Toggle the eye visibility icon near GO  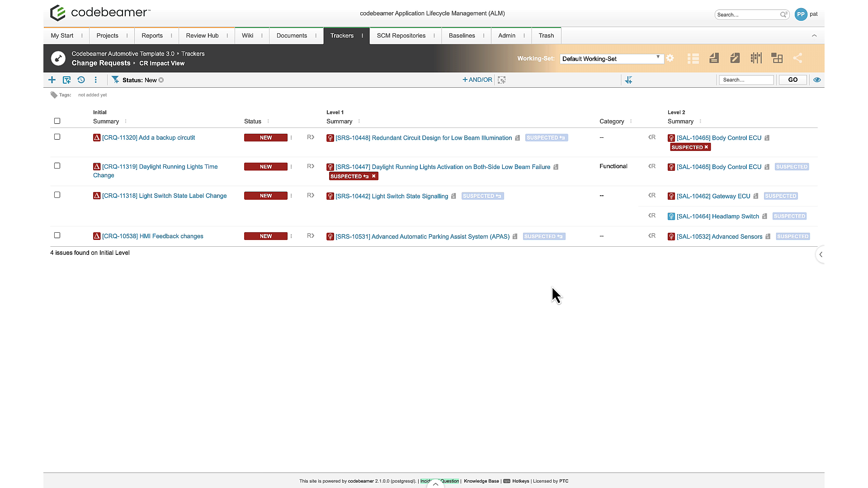(x=817, y=80)
